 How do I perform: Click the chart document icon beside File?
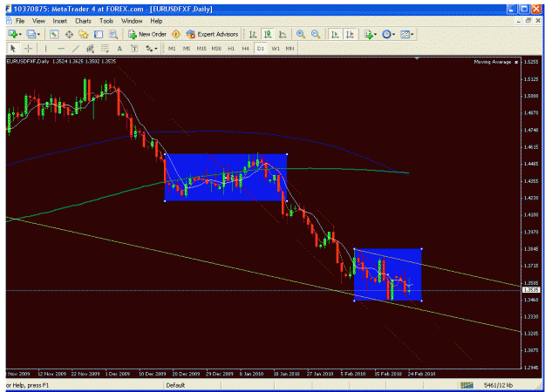tap(10, 21)
